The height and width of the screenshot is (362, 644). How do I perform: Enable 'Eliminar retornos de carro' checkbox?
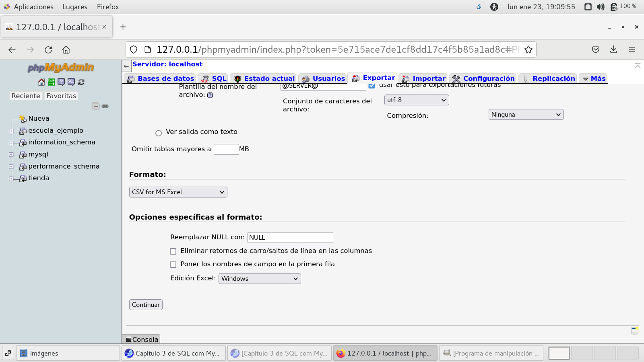point(173,251)
